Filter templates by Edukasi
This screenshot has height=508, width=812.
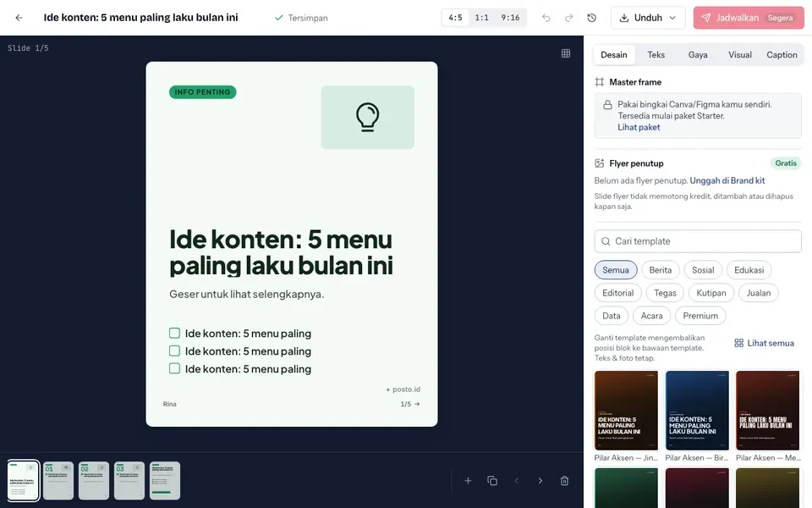click(749, 270)
